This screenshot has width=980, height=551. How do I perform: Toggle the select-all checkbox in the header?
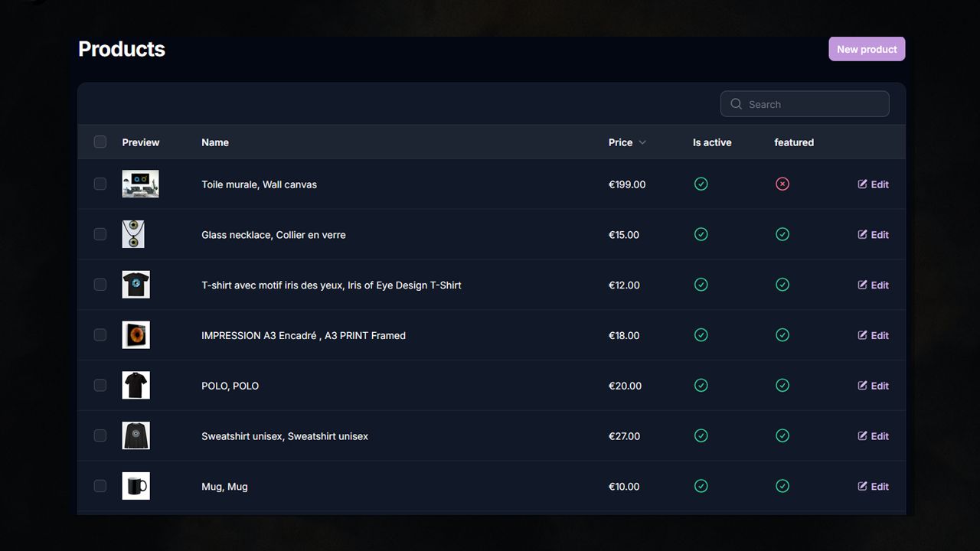[100, 142]
